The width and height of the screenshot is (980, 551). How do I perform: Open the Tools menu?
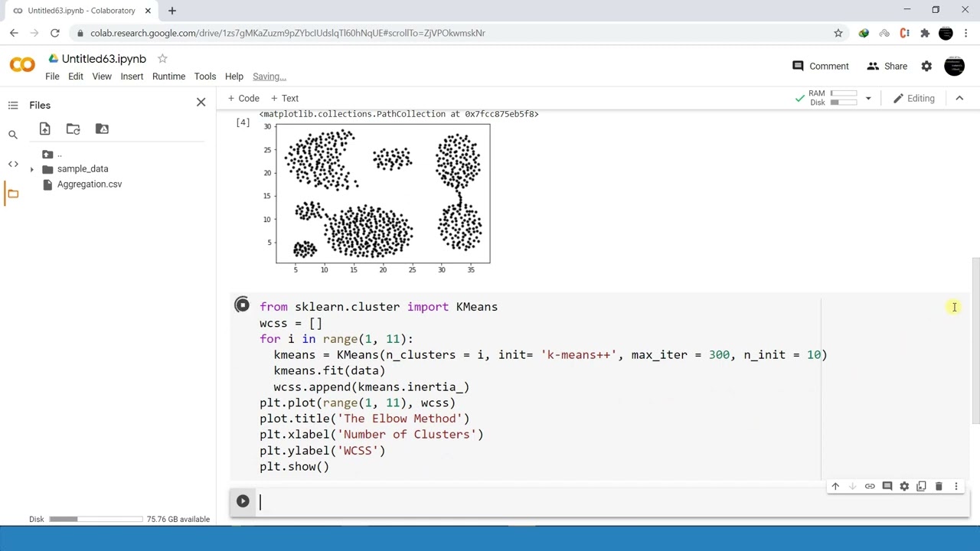[x=204, y=77]
